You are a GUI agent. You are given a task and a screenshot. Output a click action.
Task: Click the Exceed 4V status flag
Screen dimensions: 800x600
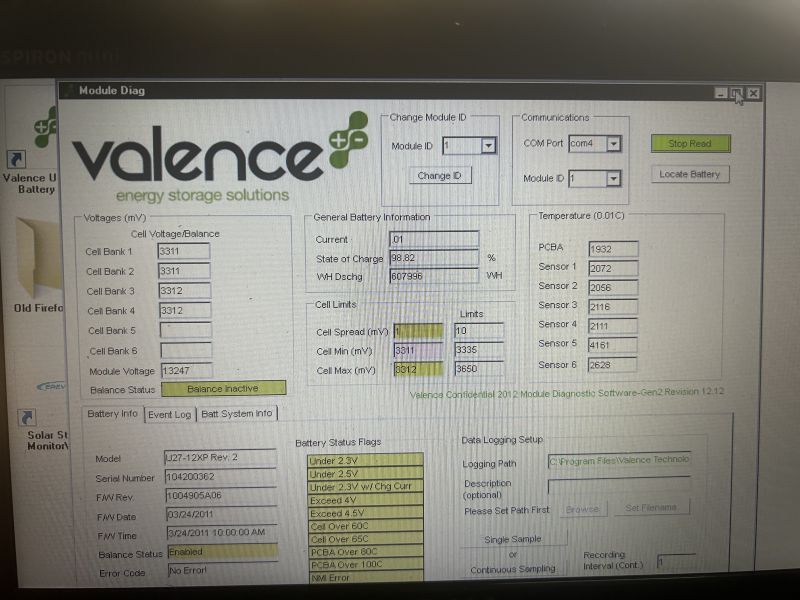pos(365,500)
